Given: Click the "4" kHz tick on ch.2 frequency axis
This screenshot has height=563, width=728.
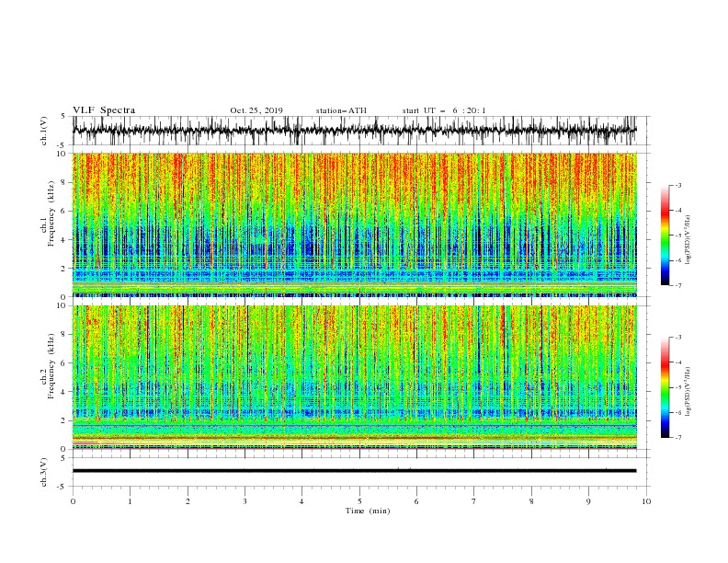Looking at the screenshot, I should 64,392.
